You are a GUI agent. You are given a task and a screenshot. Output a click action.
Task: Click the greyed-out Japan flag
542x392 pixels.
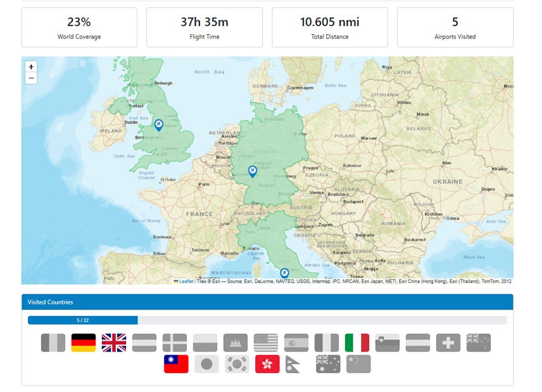pyautogui.click(x=206, y=364)
